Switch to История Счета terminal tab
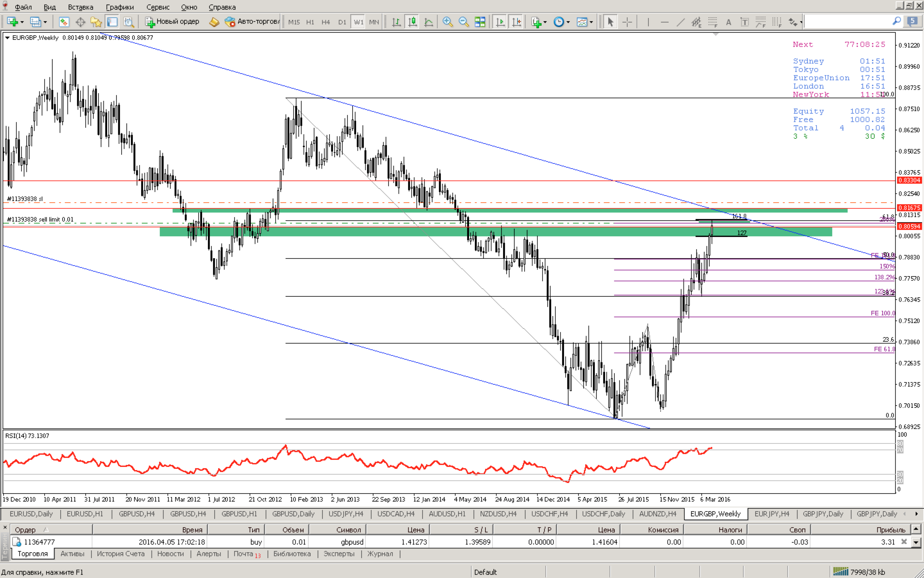The image size is (924, 578). point(121,554)
